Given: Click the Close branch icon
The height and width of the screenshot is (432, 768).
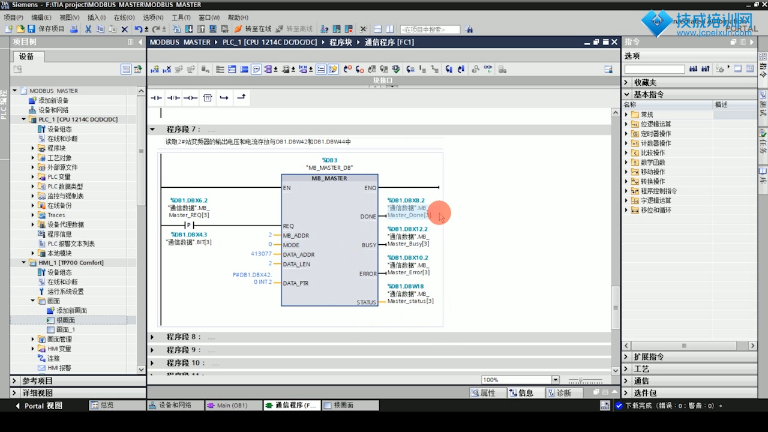Looking at the screenshot, I should click(x=241, y=98).
